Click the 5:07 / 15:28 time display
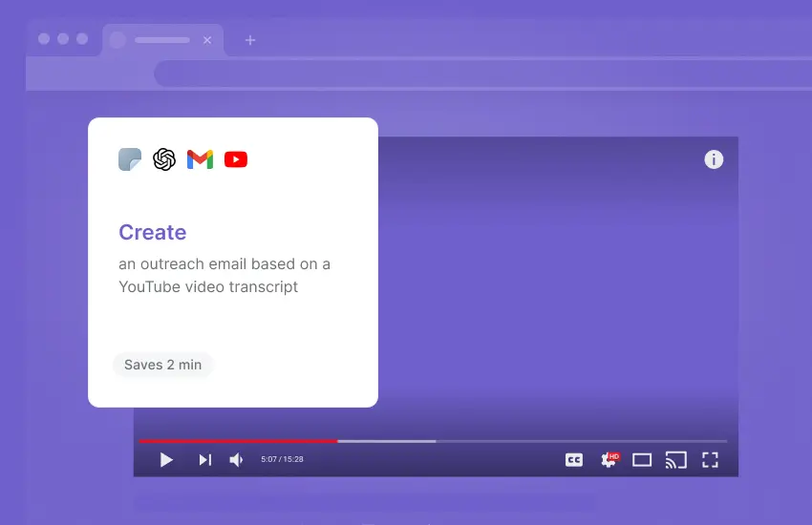 [x=282, y=459]
